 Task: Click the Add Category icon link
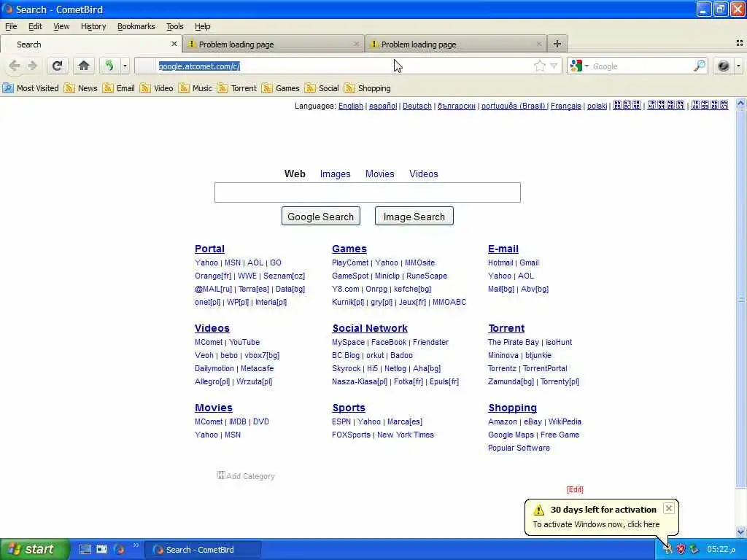tap(246, 475)
